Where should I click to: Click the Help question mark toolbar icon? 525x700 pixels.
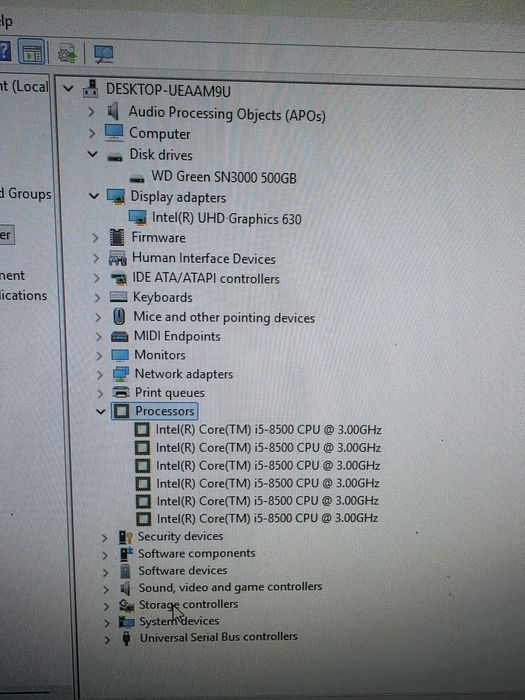coord(4,50)
